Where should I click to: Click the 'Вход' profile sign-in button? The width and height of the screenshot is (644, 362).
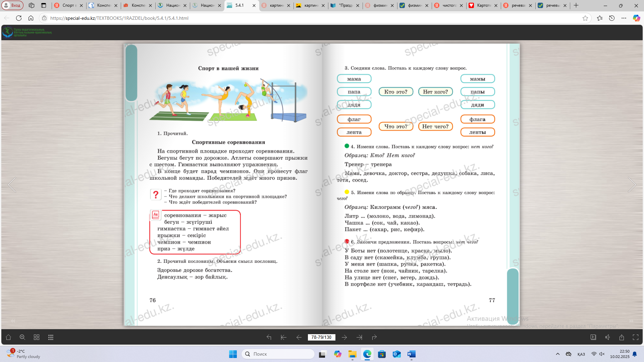12,5
